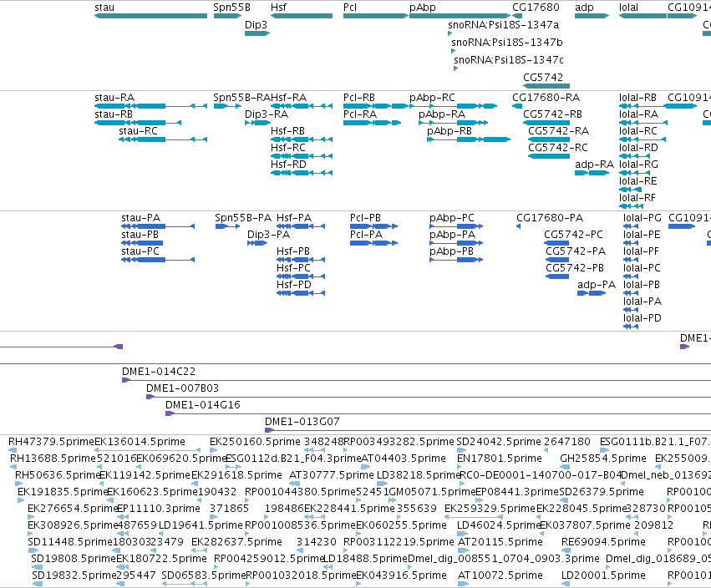This screenshot has width=711, height=588.
Task: Click the EK136014.5prime EST label
Action: (x=140, y=442)
